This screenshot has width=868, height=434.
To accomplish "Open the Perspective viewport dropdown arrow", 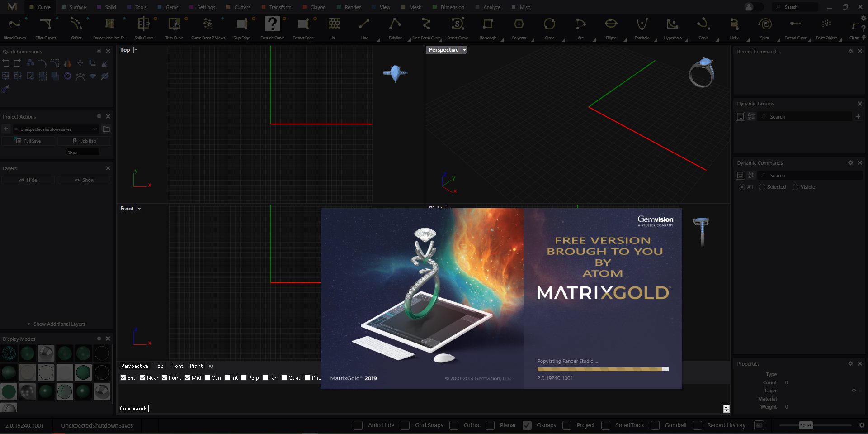I will 464,50.
